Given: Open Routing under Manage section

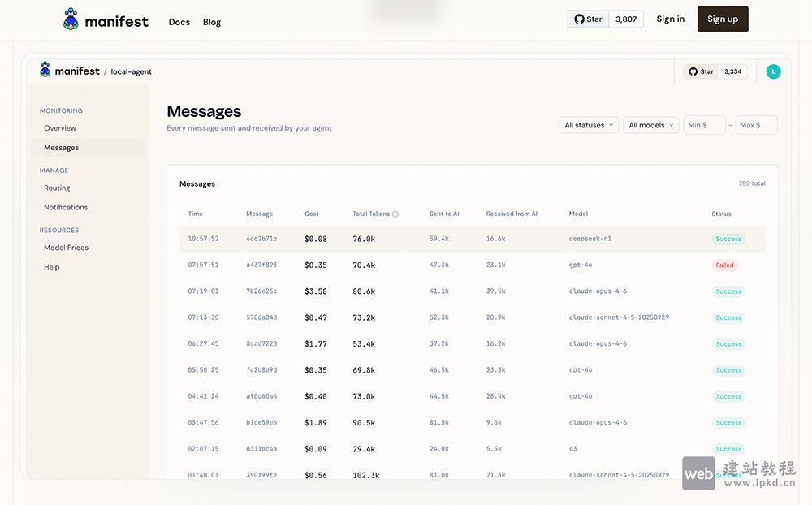Looking at the screenshot, I should [x=57, y=188].
